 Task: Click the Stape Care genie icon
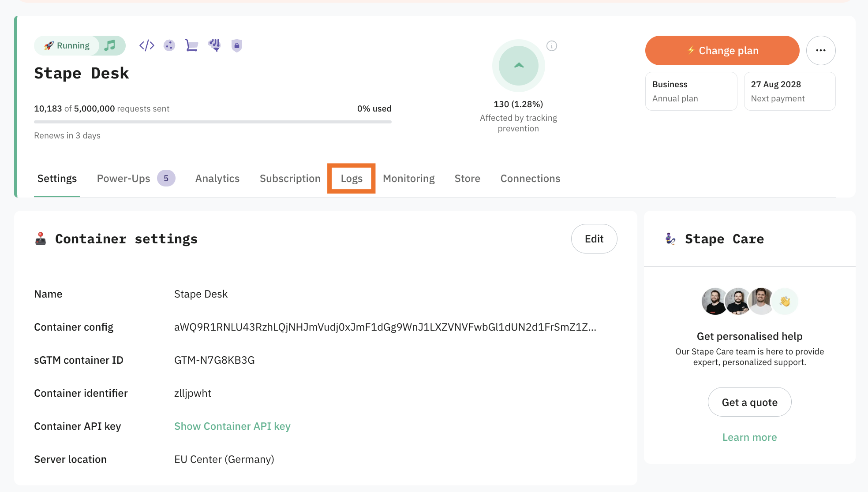tap(670, 239)
